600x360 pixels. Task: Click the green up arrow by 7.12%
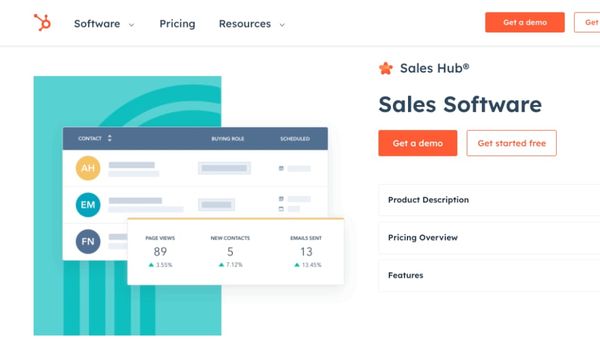tap(221, 265)
